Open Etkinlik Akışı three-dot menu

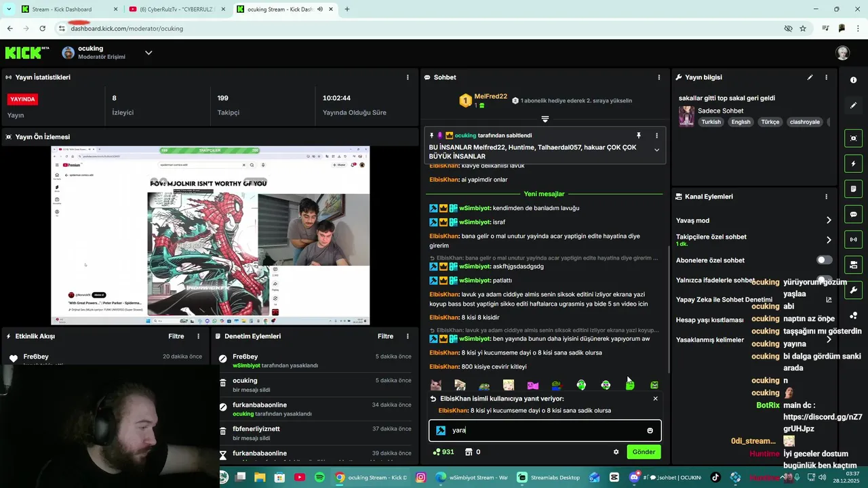pos(199,336)
